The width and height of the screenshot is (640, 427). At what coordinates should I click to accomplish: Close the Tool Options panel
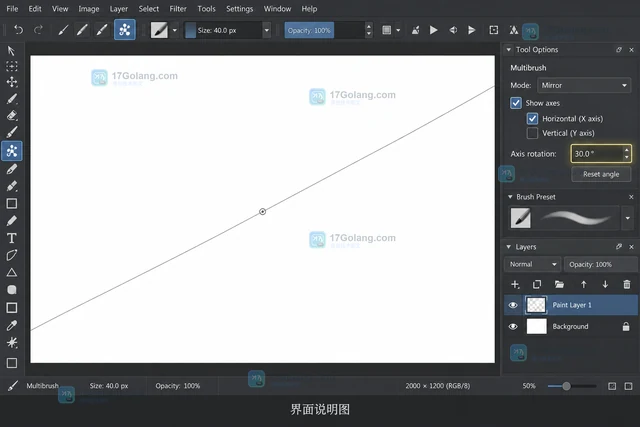pyautogui.click(x=631, y=49)
